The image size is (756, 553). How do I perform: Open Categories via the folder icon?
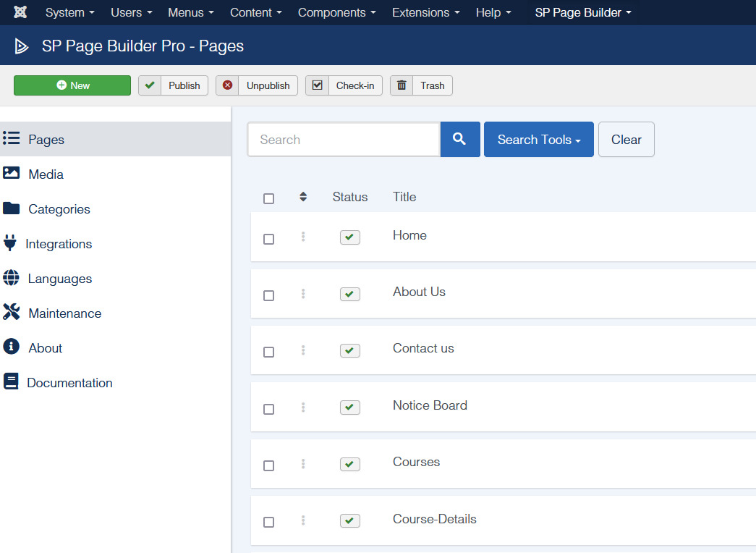(12, 208)
